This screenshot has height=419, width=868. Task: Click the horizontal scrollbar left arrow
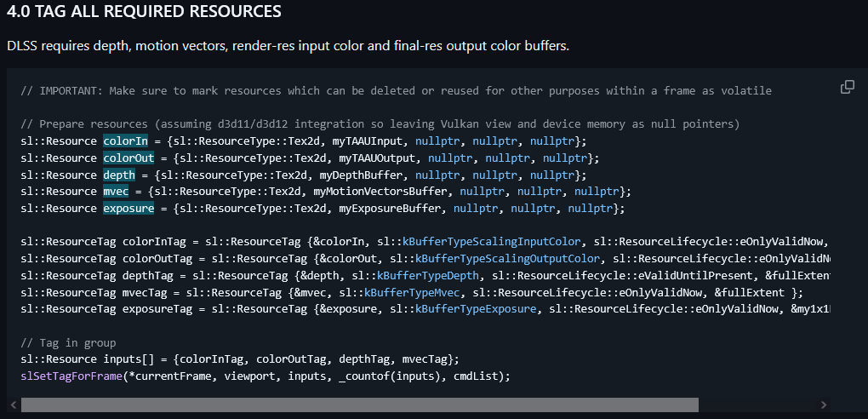(x=14, y=405)
